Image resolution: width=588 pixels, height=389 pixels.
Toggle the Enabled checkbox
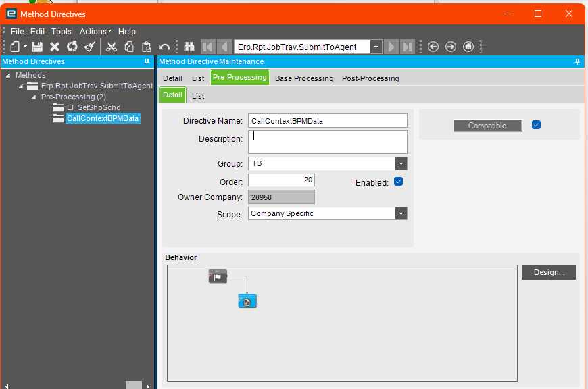399,182
